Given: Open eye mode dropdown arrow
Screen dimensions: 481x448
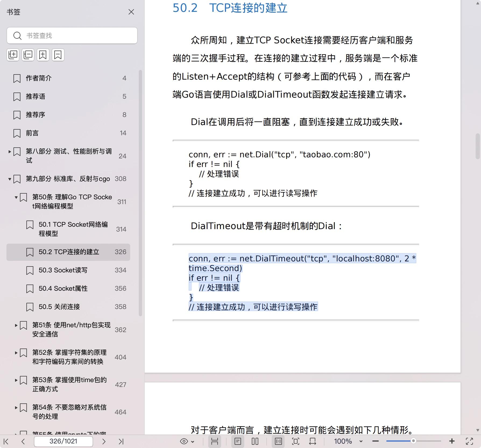Looking at the screenshot, I should tap(193, 442).
